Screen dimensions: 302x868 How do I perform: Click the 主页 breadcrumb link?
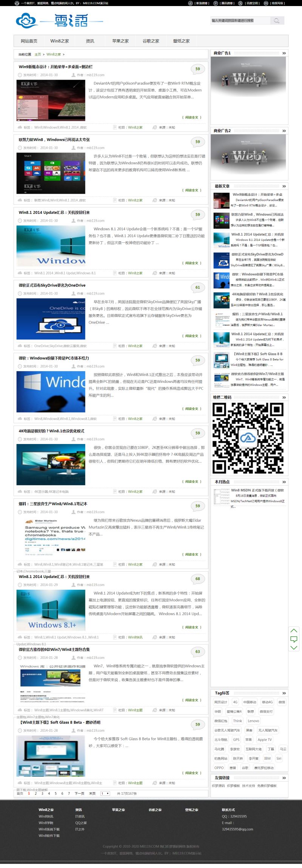click(x=38, y=54)
